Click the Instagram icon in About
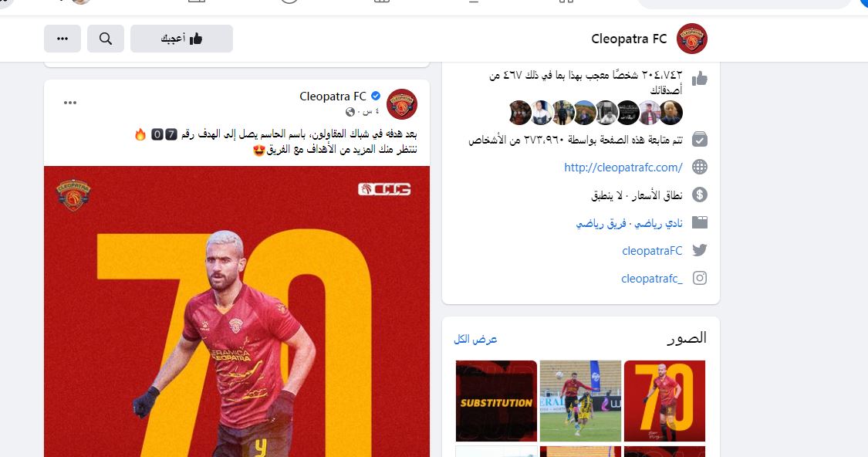Image resolution: width=868 pixels, height=457 pixels. pyautogui.click(x=700, y=278)
